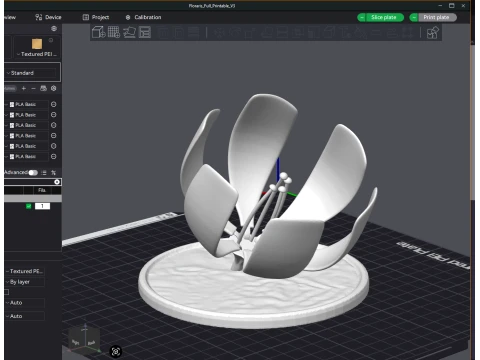Switch to the Device tab
The width and height of the screenshot is (480, 360).
point(48,17)
